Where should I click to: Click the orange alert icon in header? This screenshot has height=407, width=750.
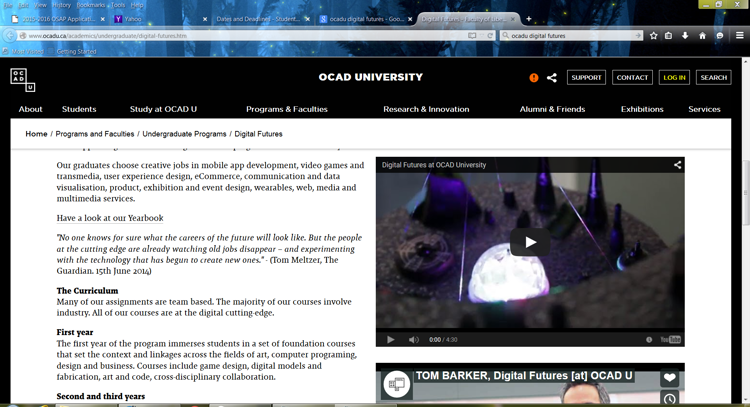533,77
